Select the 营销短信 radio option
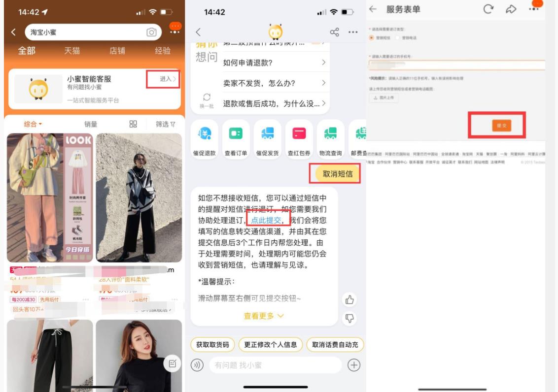Screen dimensions: 558x392 (x=372, y=37)
